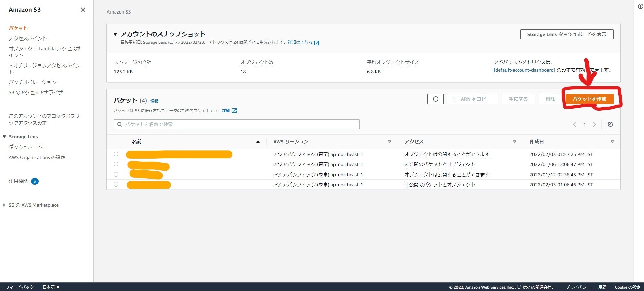Click オブジェクトは公開することができます in third row
Viewport: 644px width, 291px height.
(x=447, y=175)
